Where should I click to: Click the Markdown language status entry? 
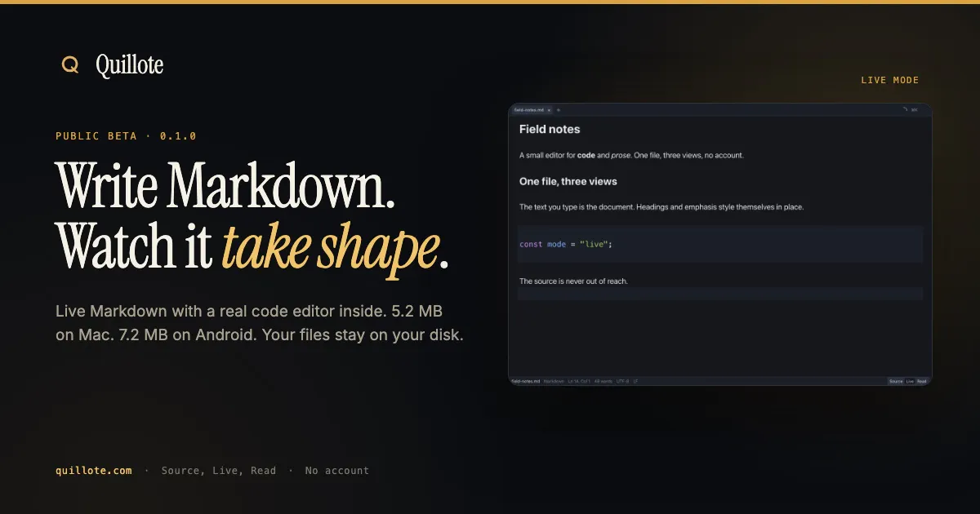pos(554,381)
